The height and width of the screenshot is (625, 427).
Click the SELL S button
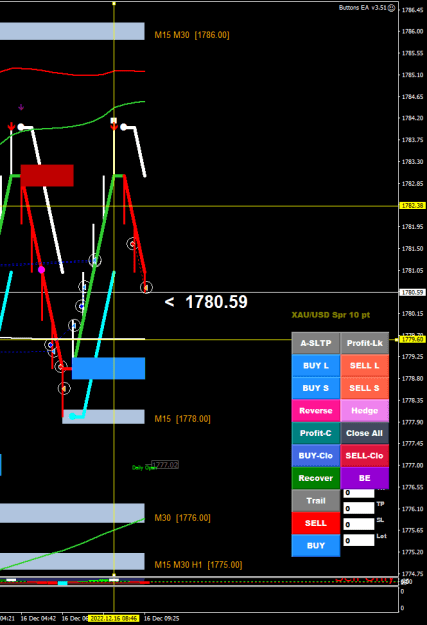(x=364, y=388)
